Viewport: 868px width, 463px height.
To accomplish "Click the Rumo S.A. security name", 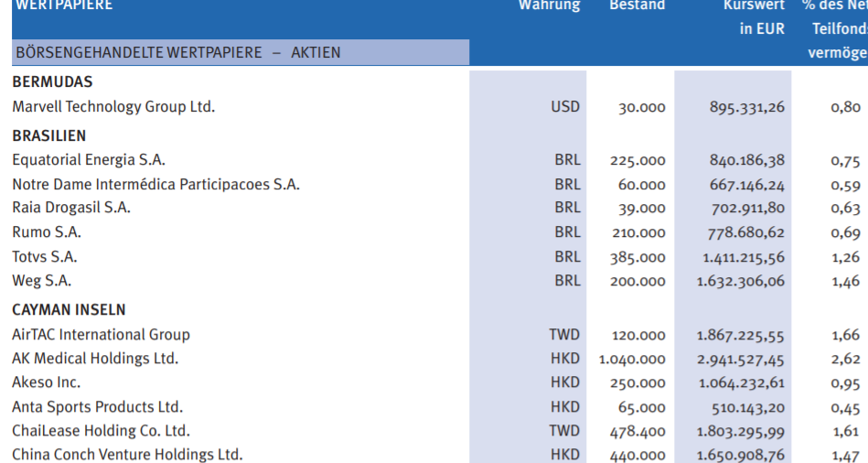I will (x=47, y=232).
